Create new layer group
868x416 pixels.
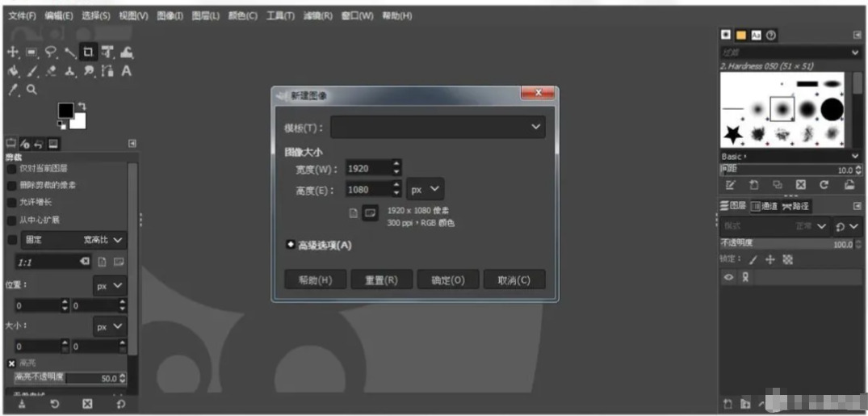[x=745, y=404]
